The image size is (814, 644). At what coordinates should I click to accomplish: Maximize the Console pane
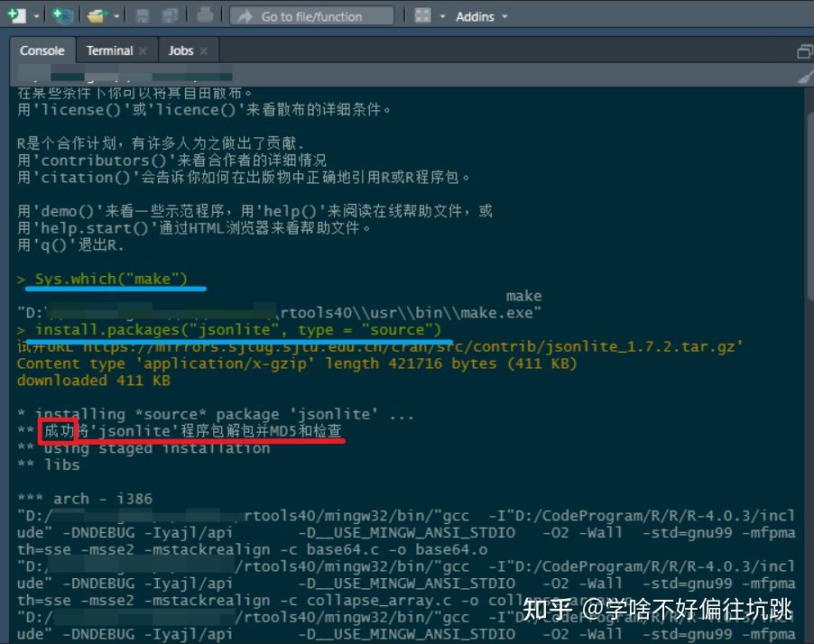click(x=803, y=51)
